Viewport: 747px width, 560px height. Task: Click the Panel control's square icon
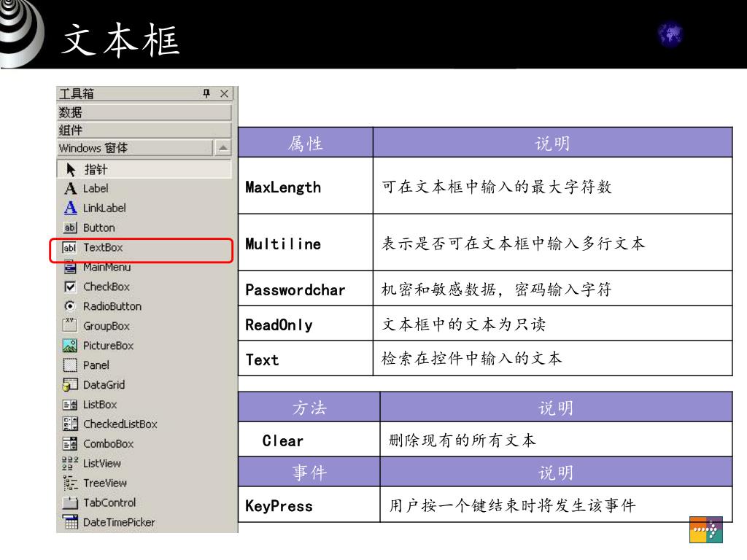click(x=69, y=365)
